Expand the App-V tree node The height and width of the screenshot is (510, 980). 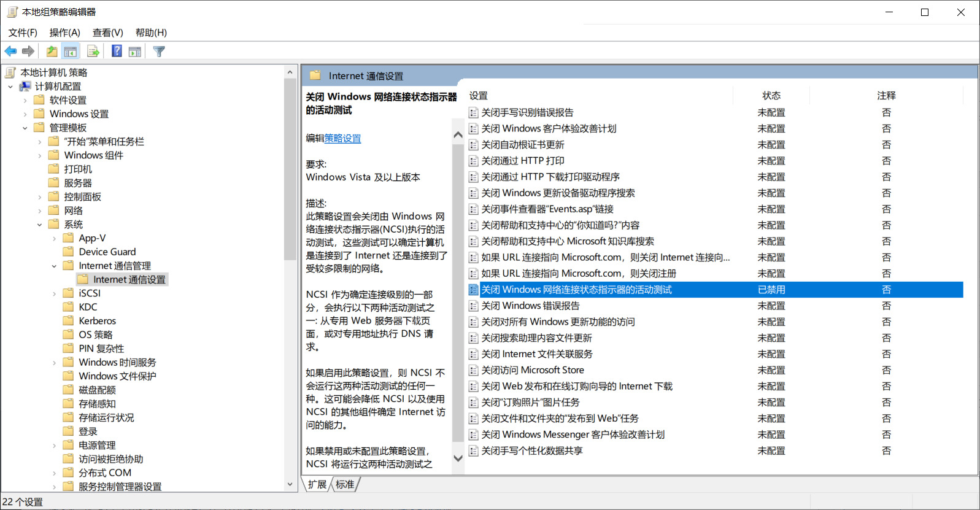tap(55, 238)
